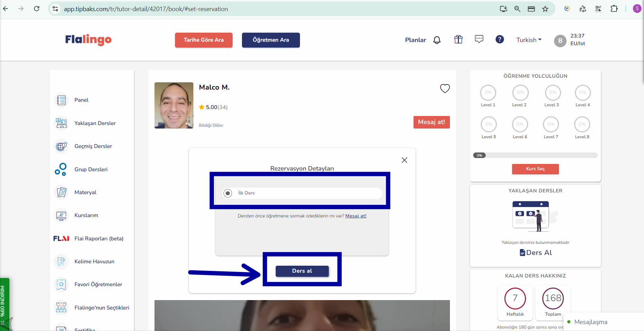The width and height of the screenshot is (644, 331).
Task: Select the İlk Ders radio button
Action: click(x=228, y=193)
